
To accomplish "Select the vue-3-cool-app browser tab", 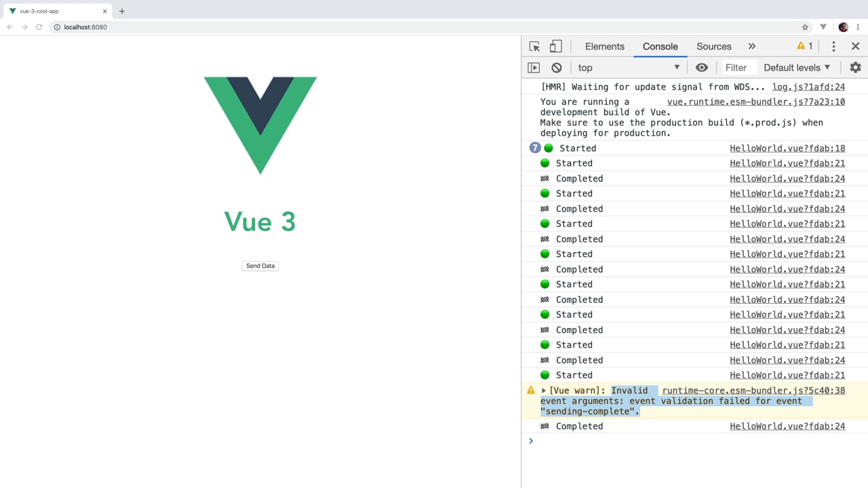I will 58,11.
